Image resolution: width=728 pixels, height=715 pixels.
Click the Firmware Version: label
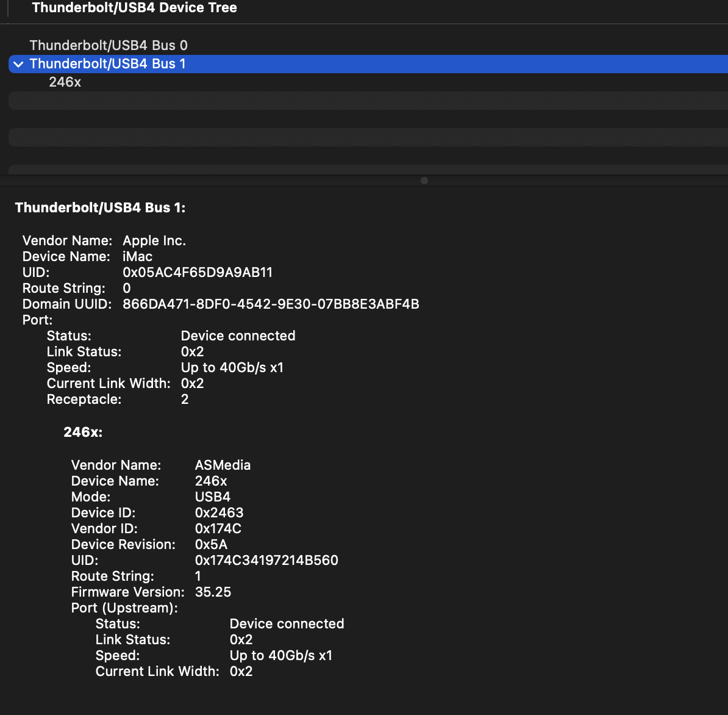point(127,592)
